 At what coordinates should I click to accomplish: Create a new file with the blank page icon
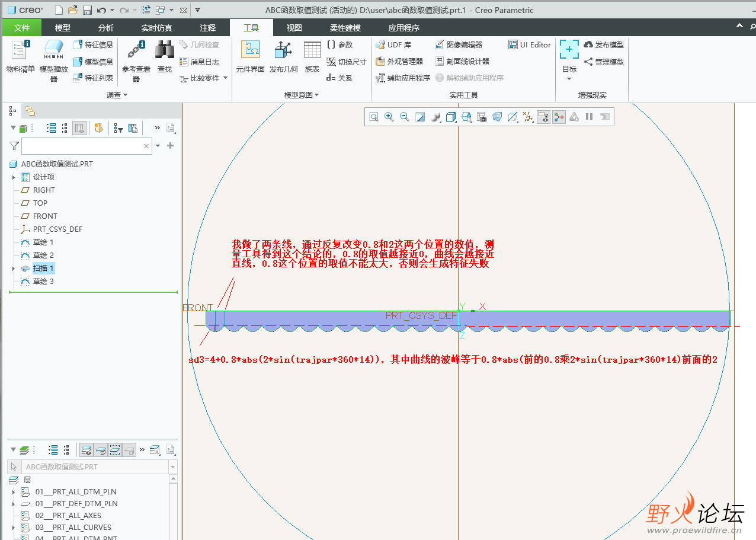59,10
